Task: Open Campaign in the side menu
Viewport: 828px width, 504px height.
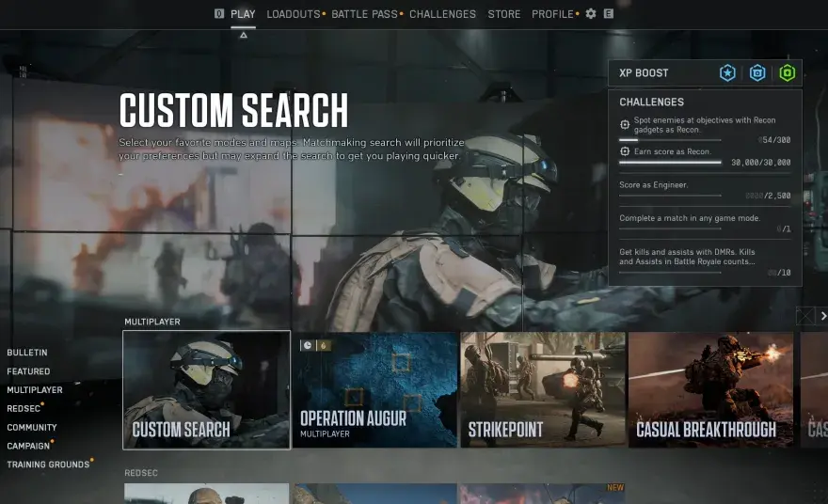Action: point(28,446)
